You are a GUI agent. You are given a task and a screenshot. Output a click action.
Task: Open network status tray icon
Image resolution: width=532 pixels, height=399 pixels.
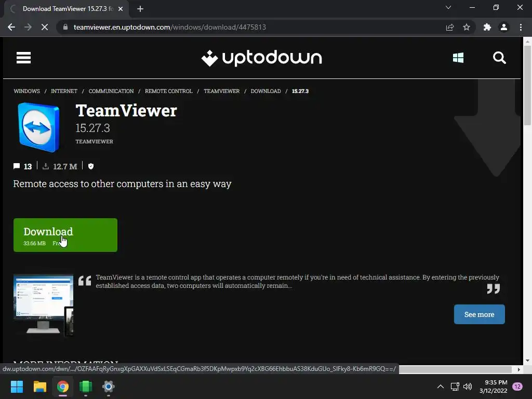coord(455,387)
